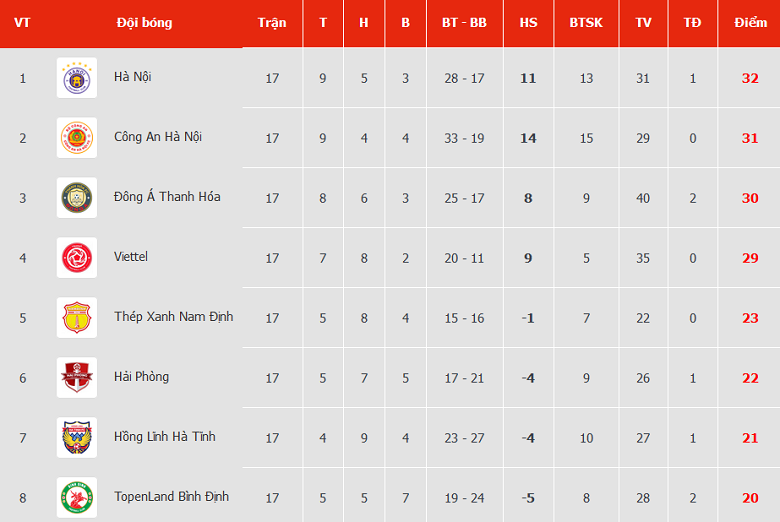
Task: Click the Đội bóng column header
Action: [144, 22]
